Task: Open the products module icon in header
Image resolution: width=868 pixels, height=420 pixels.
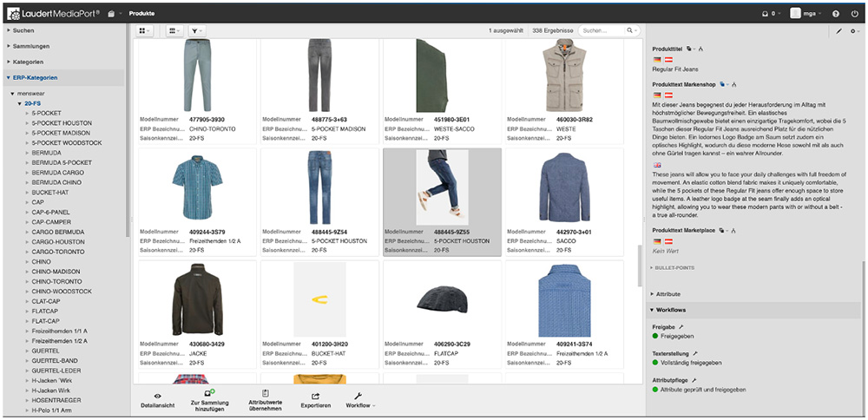Action: [111, 13]
